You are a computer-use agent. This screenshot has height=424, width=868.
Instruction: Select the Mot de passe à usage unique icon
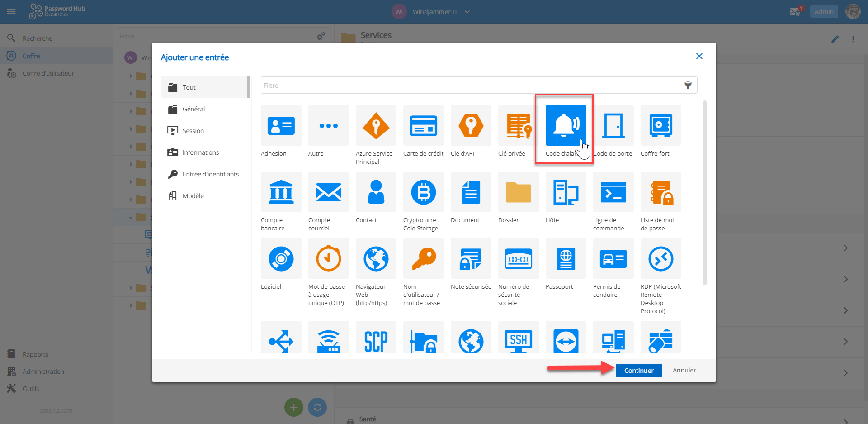tap(328, 259)
